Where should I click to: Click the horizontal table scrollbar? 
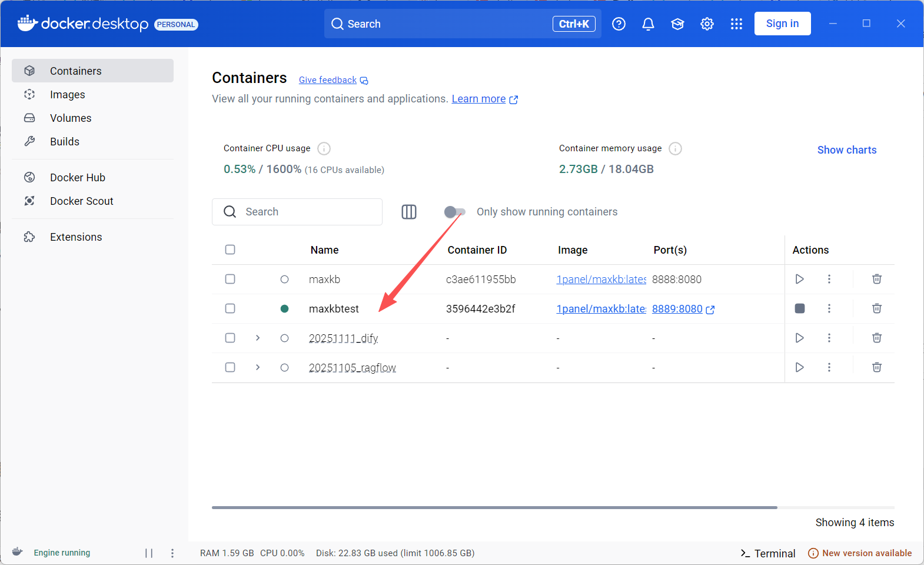click(494, 507)
